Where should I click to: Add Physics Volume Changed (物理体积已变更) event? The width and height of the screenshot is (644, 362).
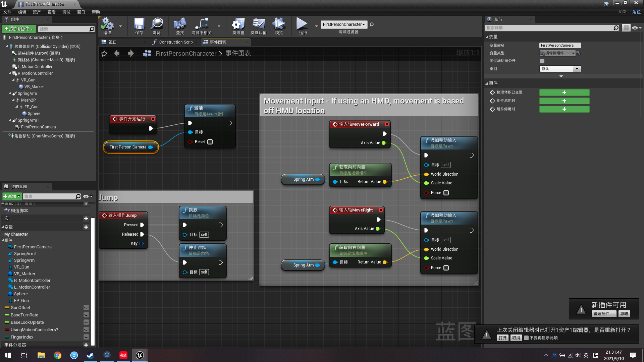tap(564, 93)
